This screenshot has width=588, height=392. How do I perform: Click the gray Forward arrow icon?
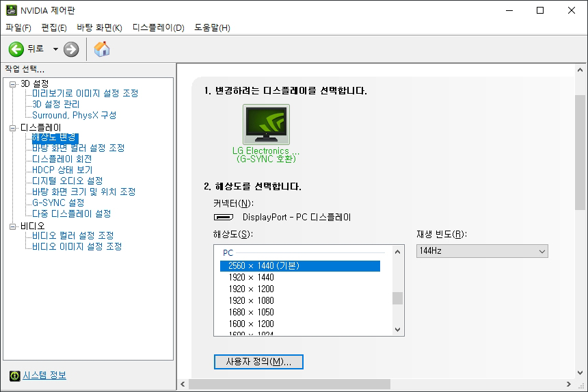tap(71, 49)
